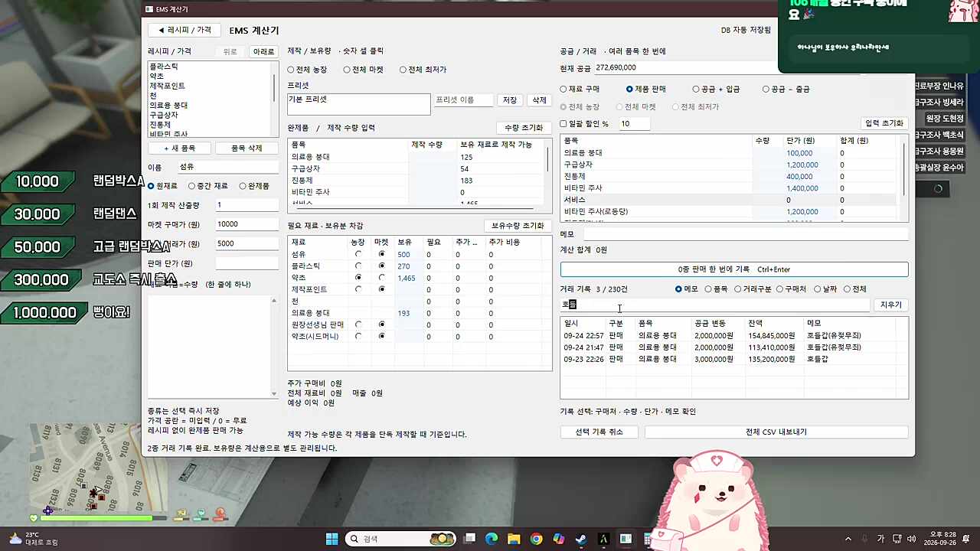
Task: Open the weather widget on the taskbar
Action: tap(32, 539)
